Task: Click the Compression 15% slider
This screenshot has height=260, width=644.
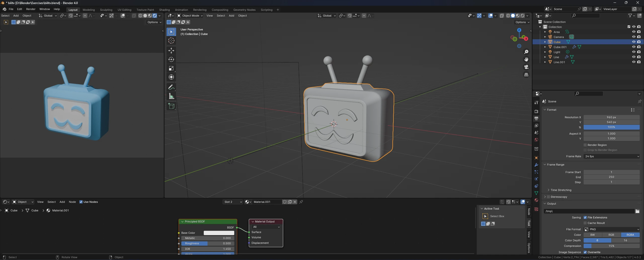Action: click(612, 246)
